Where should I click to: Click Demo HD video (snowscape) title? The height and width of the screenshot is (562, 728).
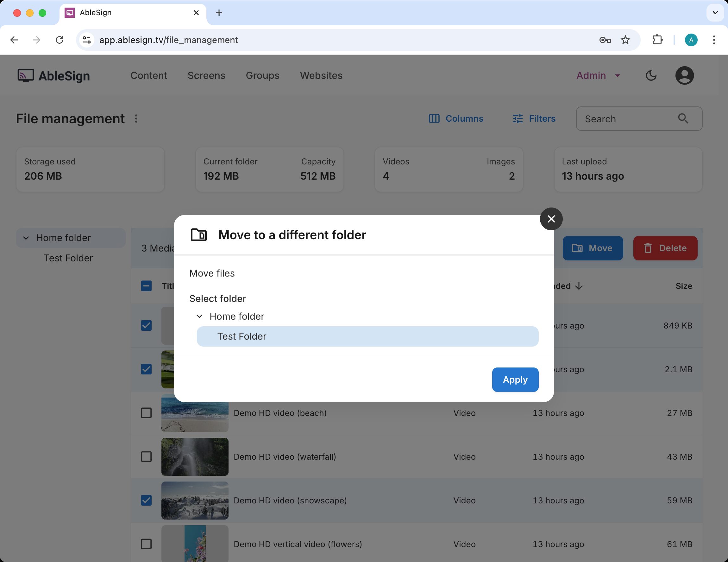(290, 500)
